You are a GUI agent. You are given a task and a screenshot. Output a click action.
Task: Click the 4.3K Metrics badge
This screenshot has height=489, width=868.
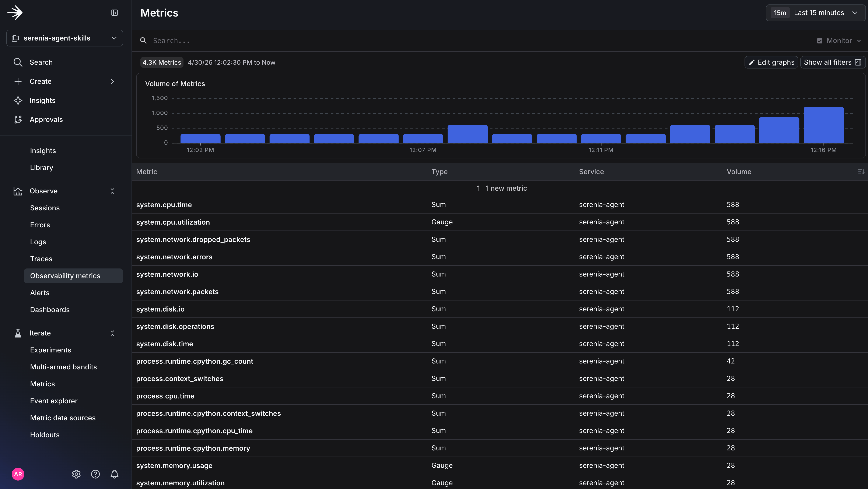162,62
